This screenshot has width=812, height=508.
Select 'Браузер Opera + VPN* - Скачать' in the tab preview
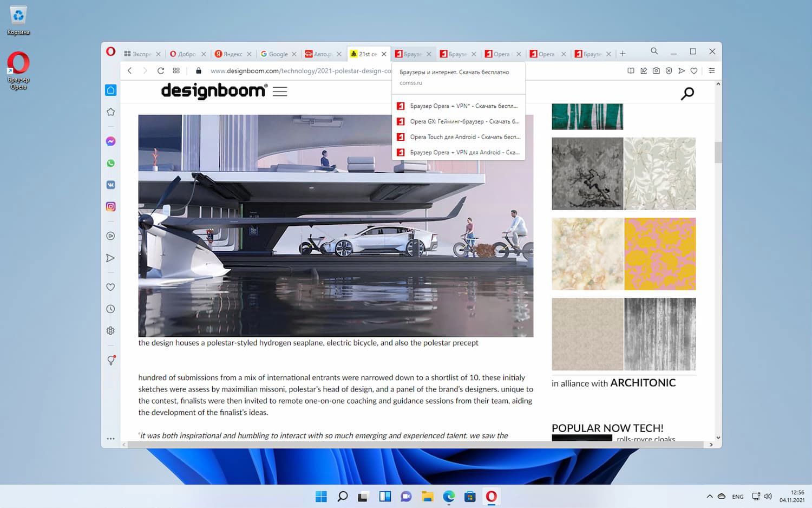tap(458, 106)
